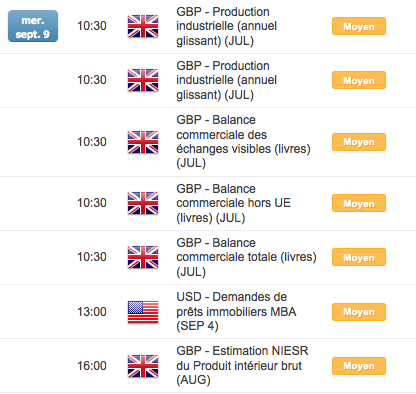Click the US flag for the MBA event

coord(143,312)
